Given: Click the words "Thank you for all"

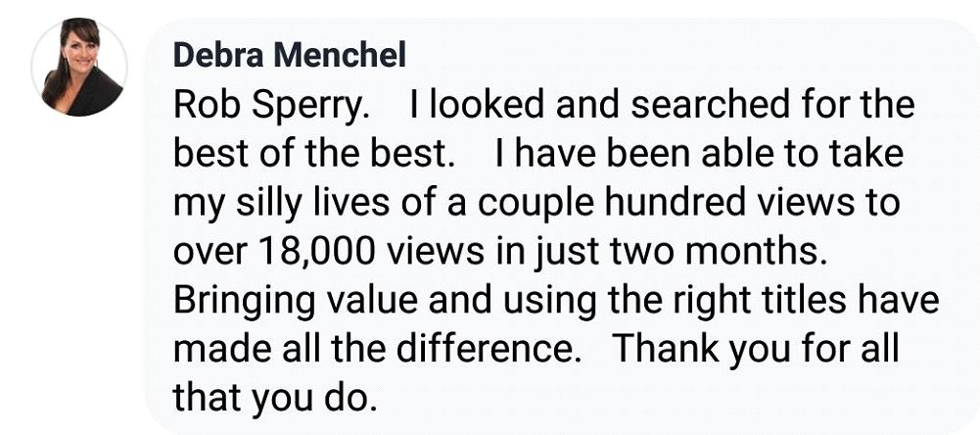Looking at the screenshot, I should (x=756, y=348).
